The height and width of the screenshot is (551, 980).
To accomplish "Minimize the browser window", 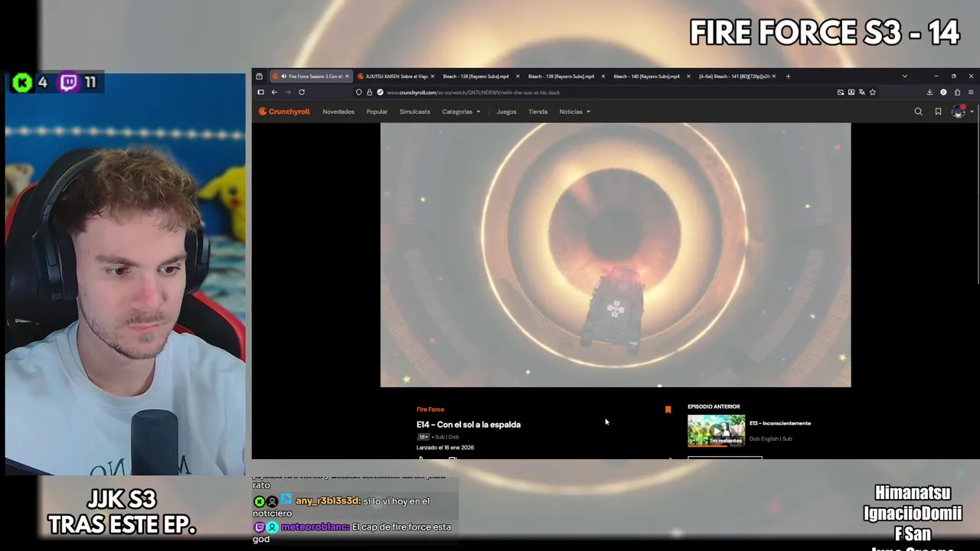I will point(936,76).
